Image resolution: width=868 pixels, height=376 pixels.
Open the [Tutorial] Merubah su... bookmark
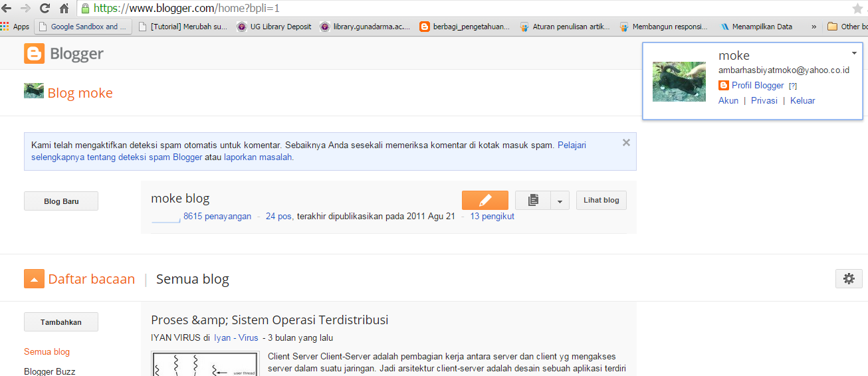pyautogui.click(x=183, y=27)
